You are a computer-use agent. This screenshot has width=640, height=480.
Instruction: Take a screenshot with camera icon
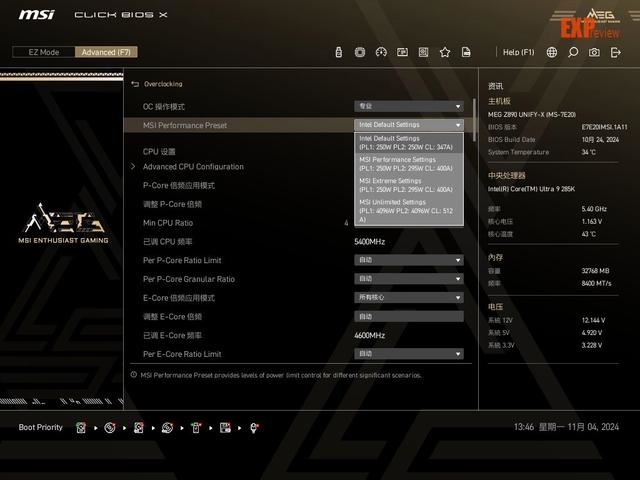pyautogui.click(x=594, y=52)
